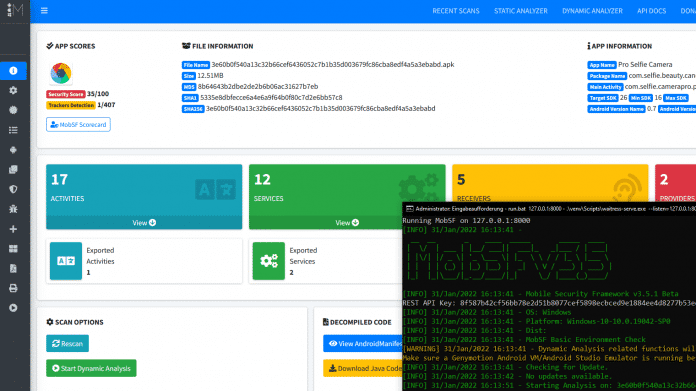Click the Android robot icon in sidebar
The image size is (696, 391).
[13, 150]
